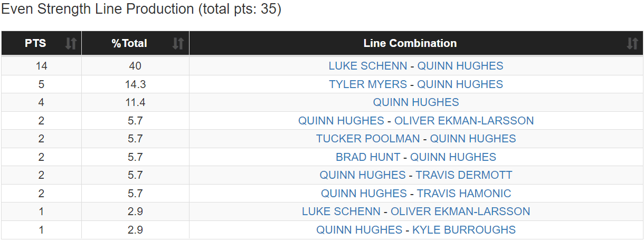Click the Line Combination sort arrows icon
The height and width of the screenshot is (241, 644).
coord(632,44)
